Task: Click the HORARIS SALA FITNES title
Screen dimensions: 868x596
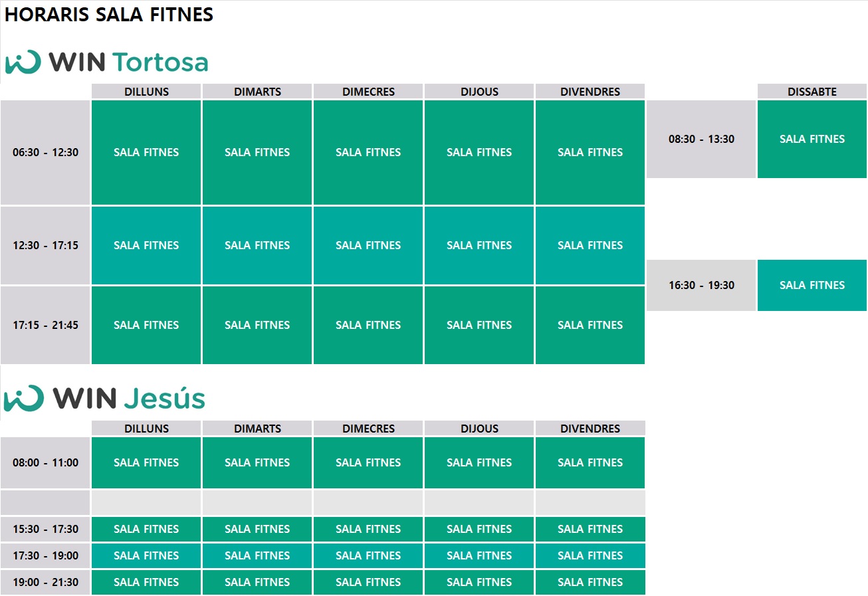Action: click(109, 15)
